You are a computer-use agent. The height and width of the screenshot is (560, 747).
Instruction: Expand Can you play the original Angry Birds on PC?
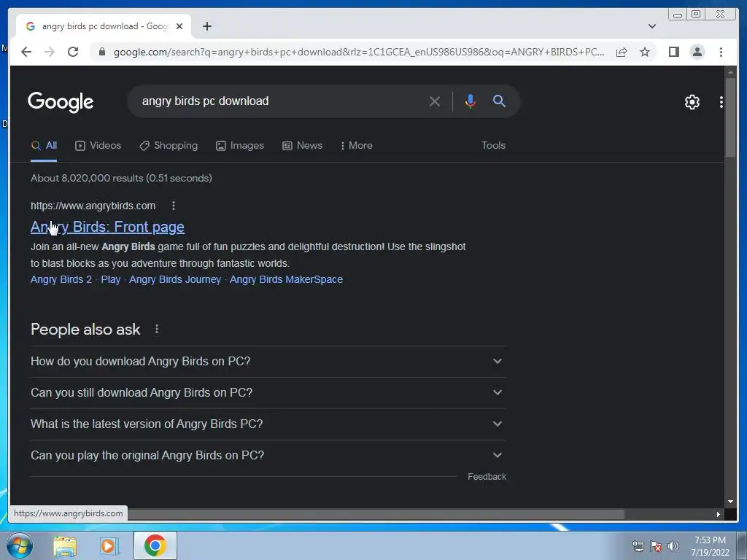tap(268, 456)
